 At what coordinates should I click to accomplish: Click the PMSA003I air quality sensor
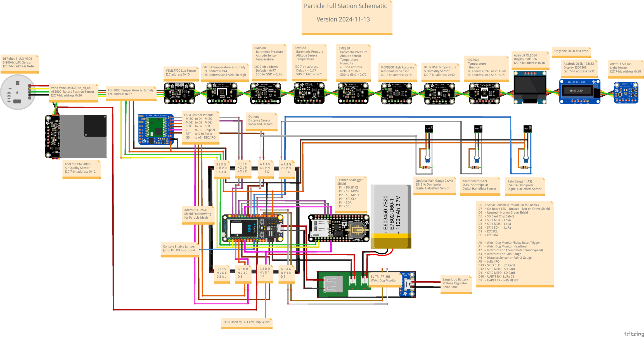coord(76,136)
